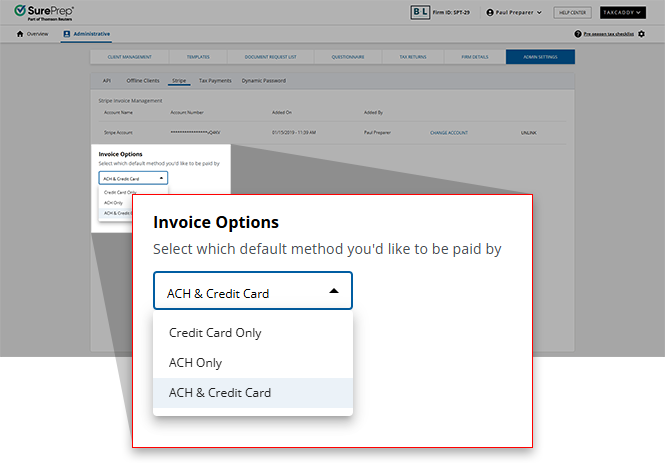This screenshot has height=463, width=665.
Task: Switch to the Tax Payments sub-tab
Action: coord(215,81)
